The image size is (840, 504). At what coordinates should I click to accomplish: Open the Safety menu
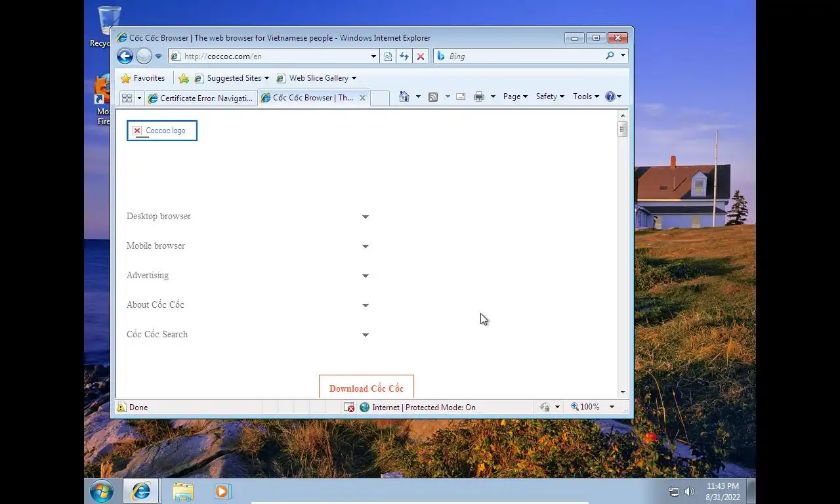[x=550, y=96]
